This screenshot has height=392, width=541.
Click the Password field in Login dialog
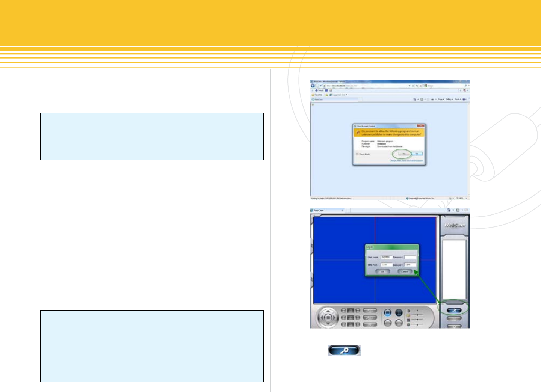(410, 257)
